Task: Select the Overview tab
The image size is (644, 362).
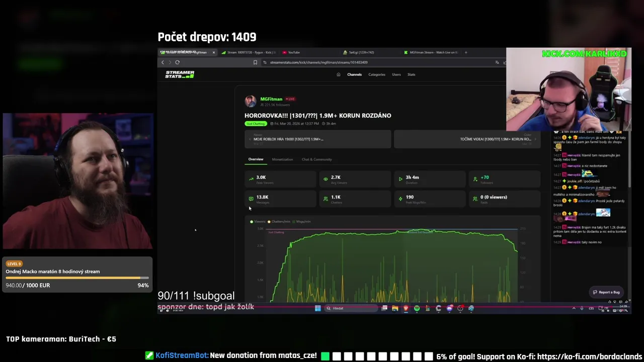Action: 256,159
